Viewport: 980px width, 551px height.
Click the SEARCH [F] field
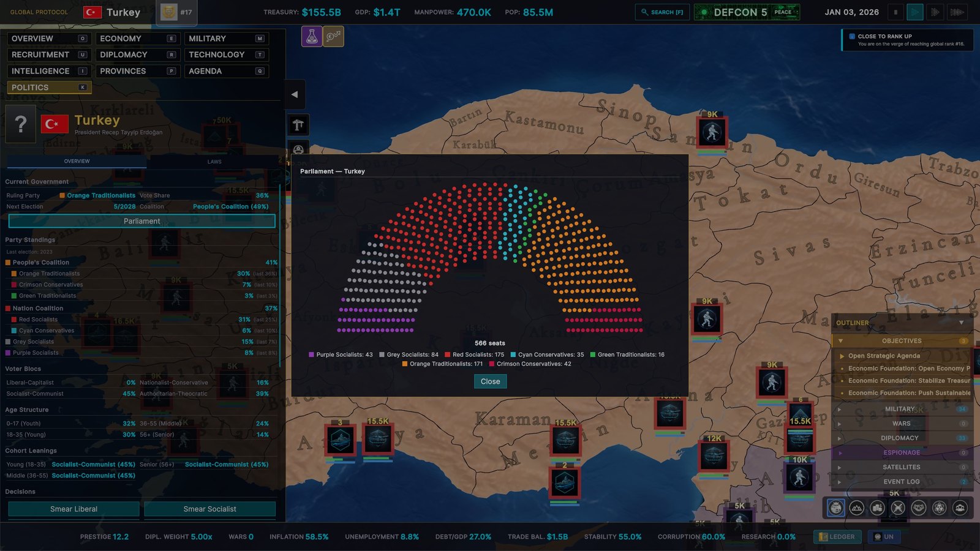coord(662,12)
